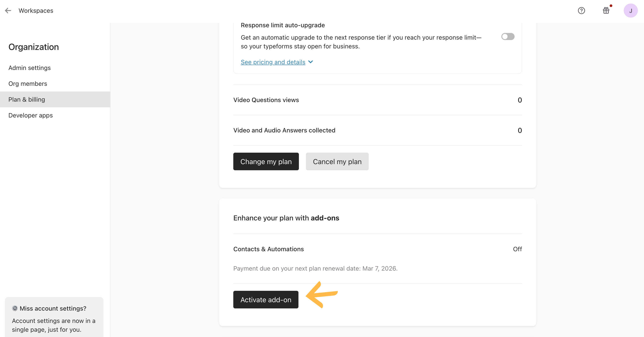Click the Contacts & Automations row
This screenshot has height=337, width=644.
[269, 249]
